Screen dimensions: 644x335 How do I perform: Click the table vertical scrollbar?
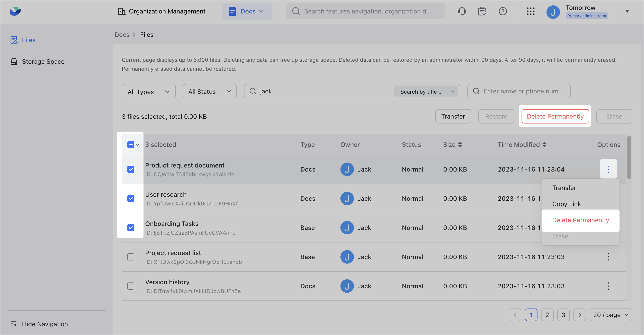pos(629,157)
